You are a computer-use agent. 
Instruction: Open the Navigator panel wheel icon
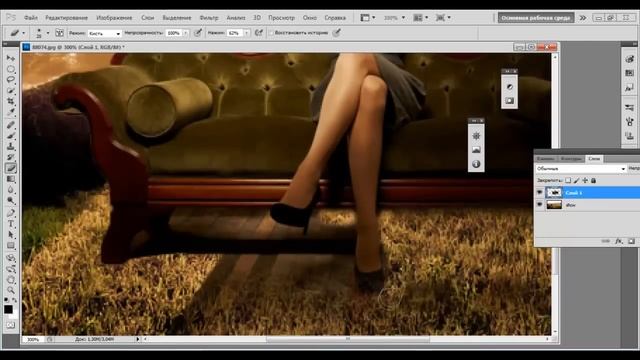tap(476, 136)
